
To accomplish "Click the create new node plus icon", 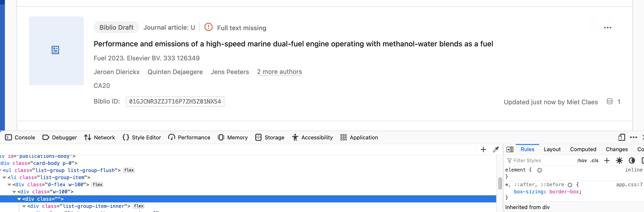I will (x=483, y=149).
